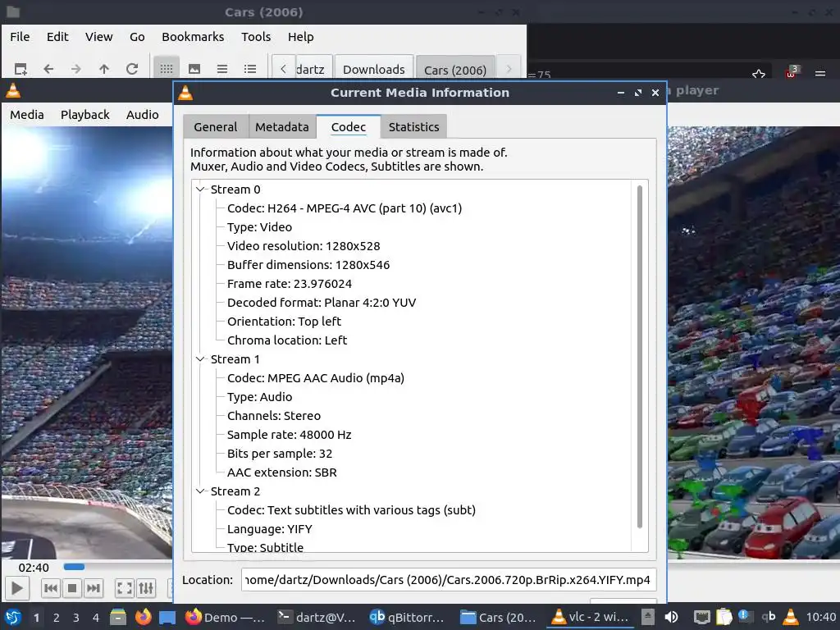Switch file manager to compact list view
This screenshot has width=840, height=630.
coord(222,69)
